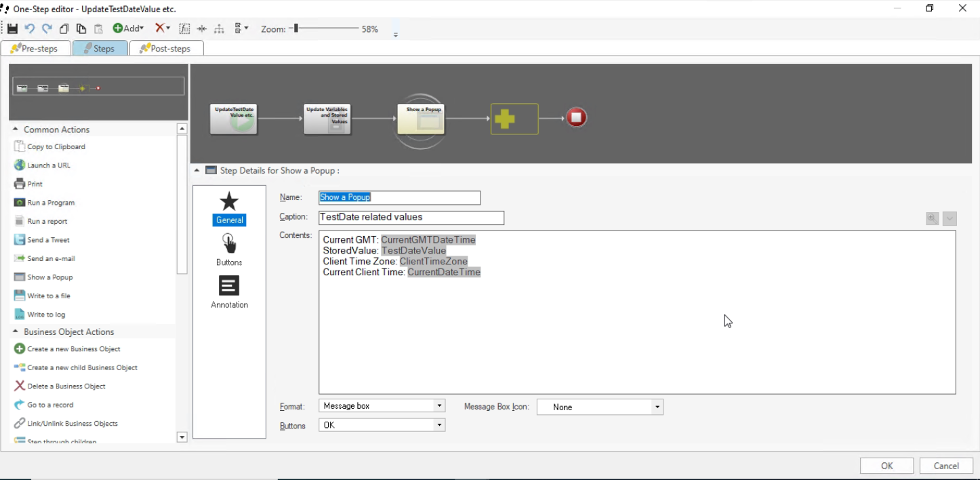Confirm changes with the OK button
Image resolution: width=980 pixels, height=480 pixels.
[x=886, y=465]
